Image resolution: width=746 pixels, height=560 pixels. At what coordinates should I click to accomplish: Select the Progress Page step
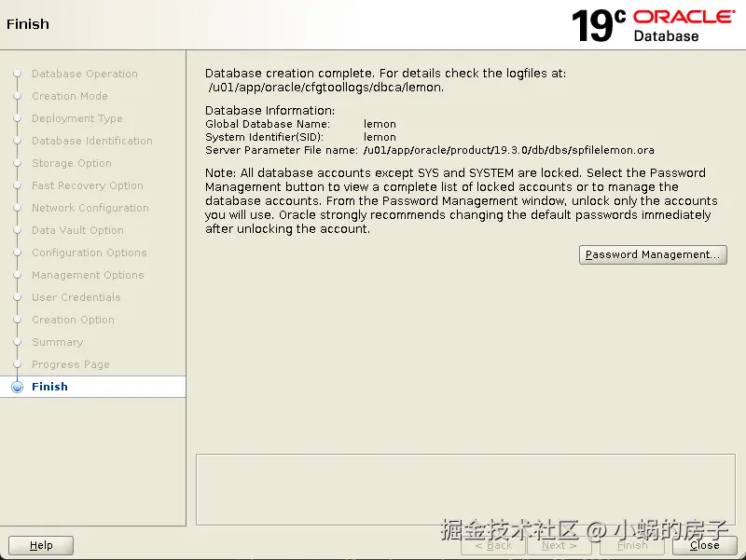(71, 364)
